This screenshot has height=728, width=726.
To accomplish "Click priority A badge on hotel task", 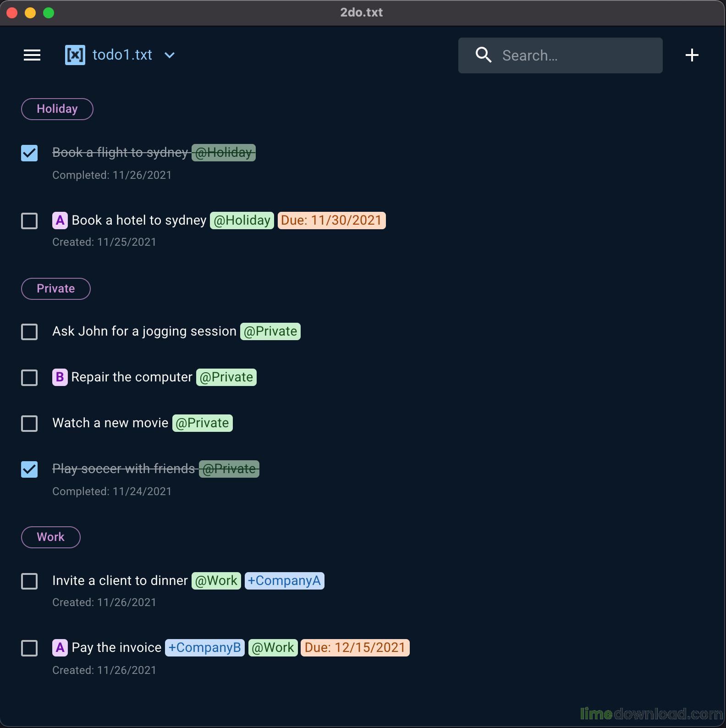I will (x=60, y=221).
